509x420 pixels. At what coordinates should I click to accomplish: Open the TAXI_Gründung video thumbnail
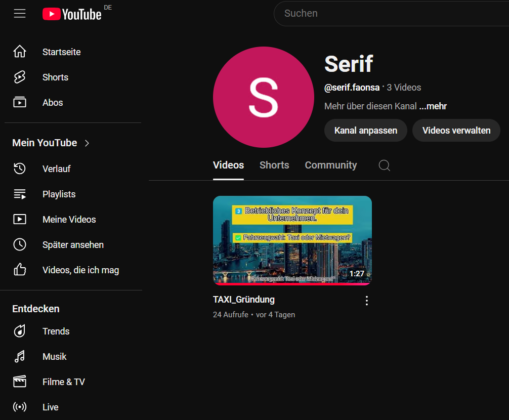pyautogui.click(x=292, y=240)
